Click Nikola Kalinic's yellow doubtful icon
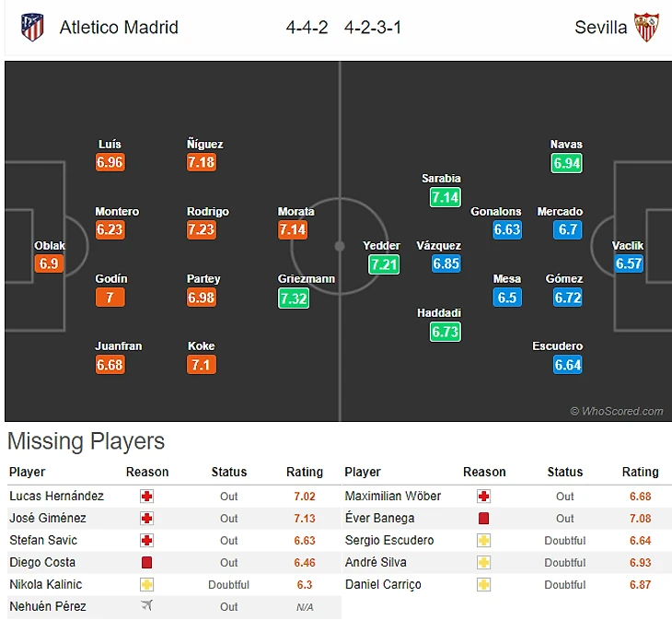The width and height of the screenshot is (672, 620). pyautogui.click(x=146, y=585)
